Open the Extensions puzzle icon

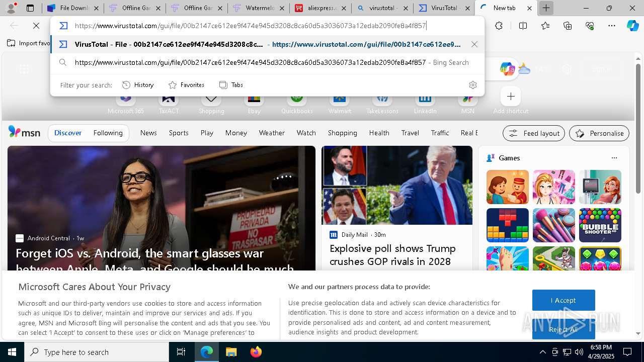(x=499, y=26)
